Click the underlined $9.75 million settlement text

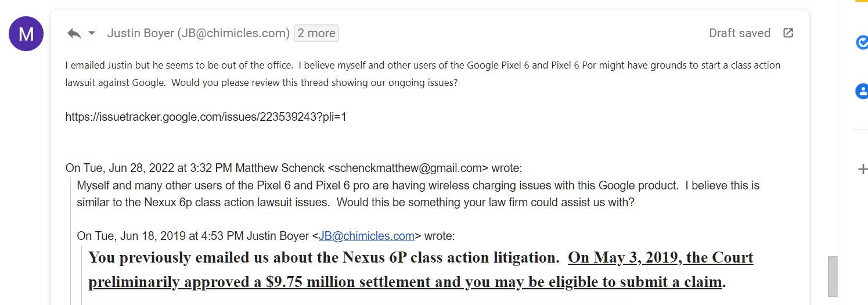tap(406, 282)
